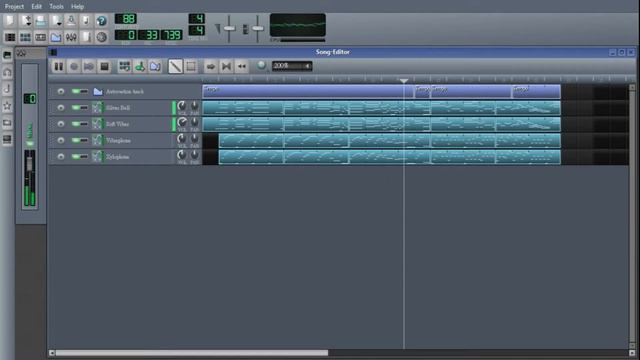Open the Help menu
The image size is (640, 360).
tap(77, 7)
